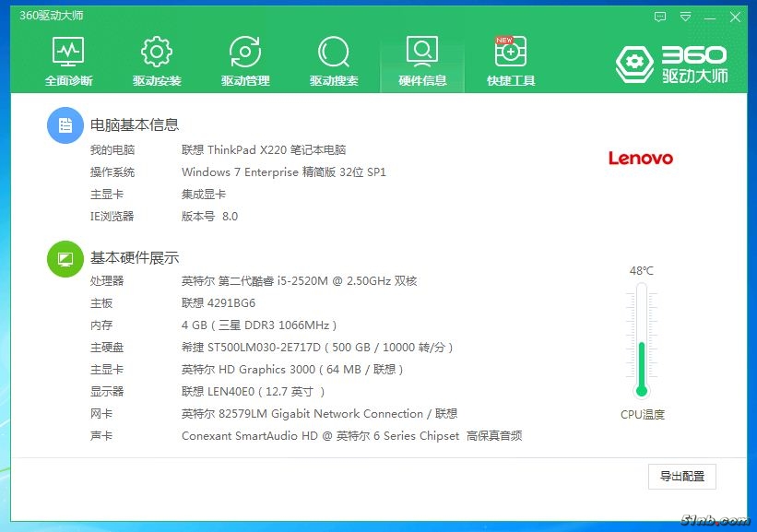Click the 版本号 8.0 IE version

point(209,217)
